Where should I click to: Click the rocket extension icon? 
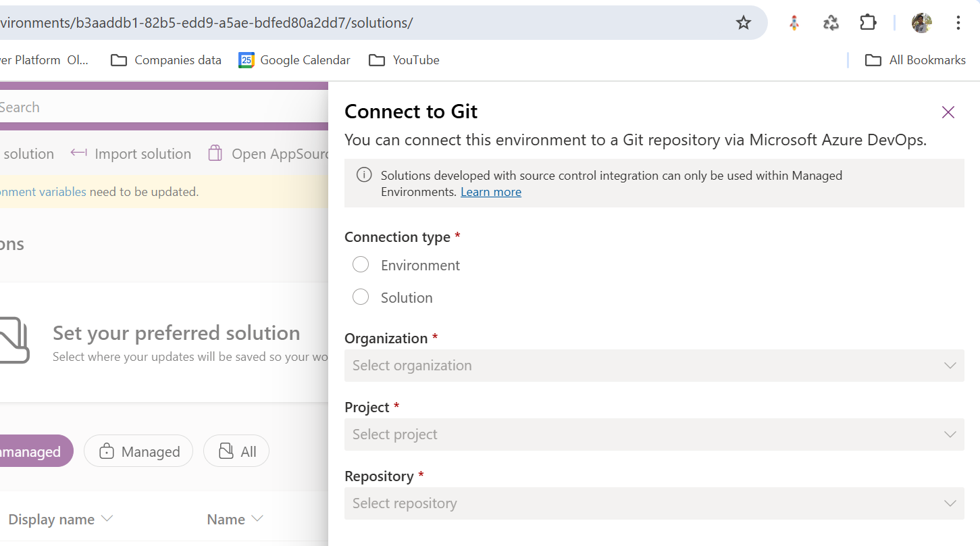(x=794, y=23)
